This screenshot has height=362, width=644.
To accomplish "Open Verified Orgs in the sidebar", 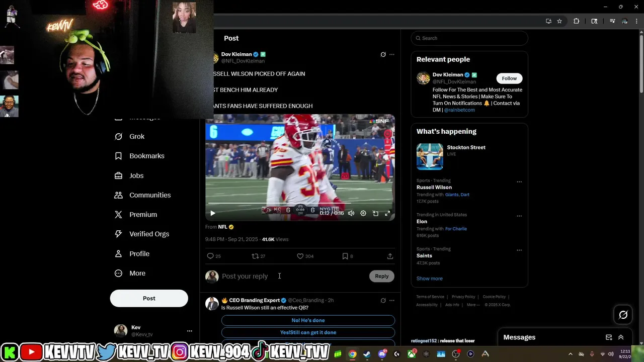I will tap(141, 234).
